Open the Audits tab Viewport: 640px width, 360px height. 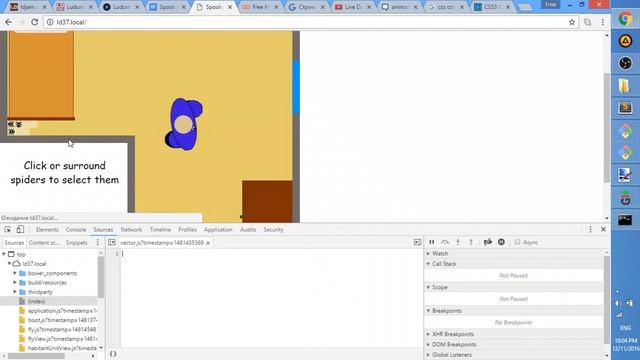pyautogui.click(x=248, y=230)
